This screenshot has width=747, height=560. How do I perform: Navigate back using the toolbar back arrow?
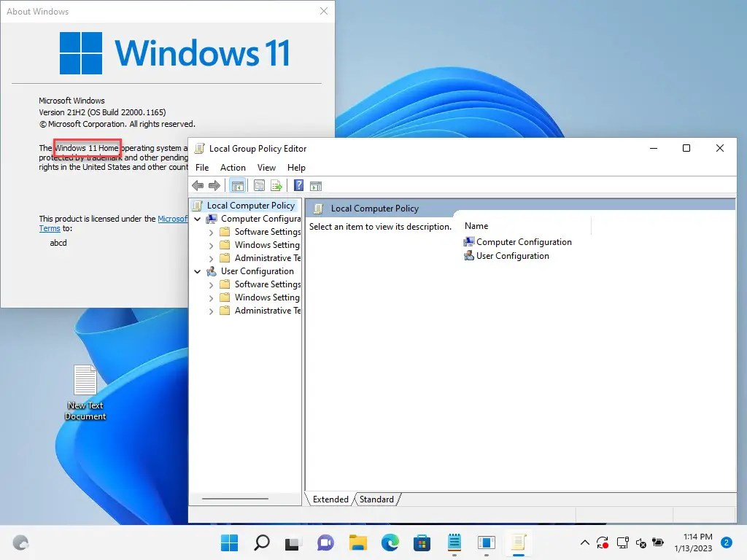(197, 185)
